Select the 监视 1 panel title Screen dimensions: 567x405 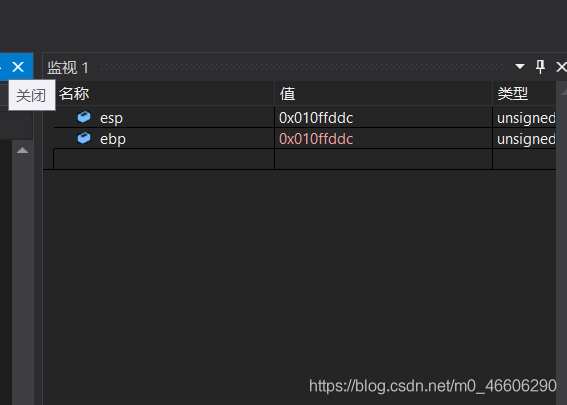(68, 68)
